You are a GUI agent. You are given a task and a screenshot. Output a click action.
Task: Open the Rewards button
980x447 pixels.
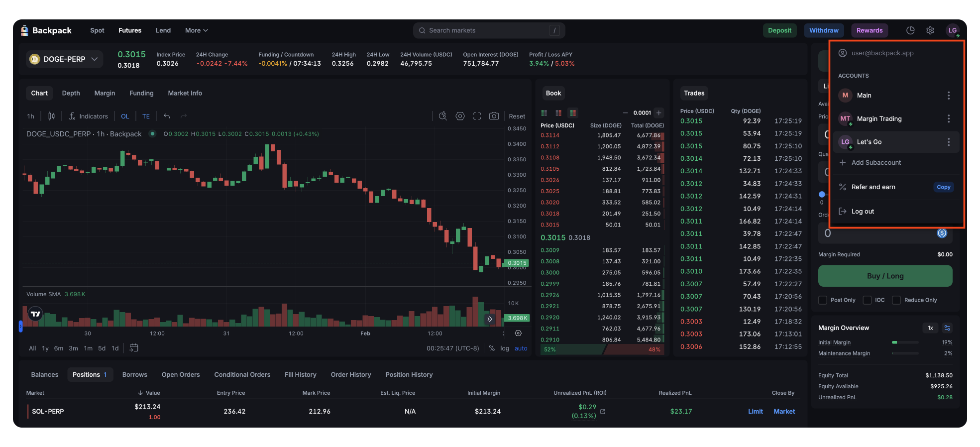coord(870,30)
